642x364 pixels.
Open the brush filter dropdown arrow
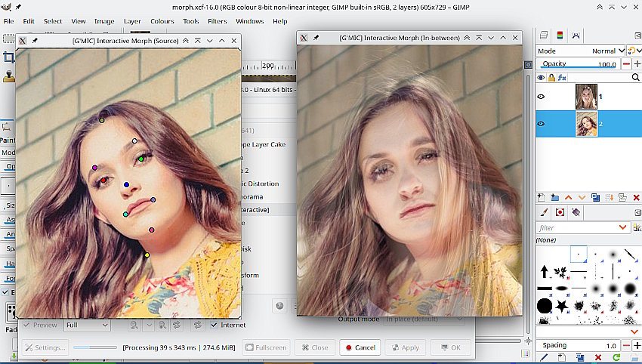(x=623, y=227)
